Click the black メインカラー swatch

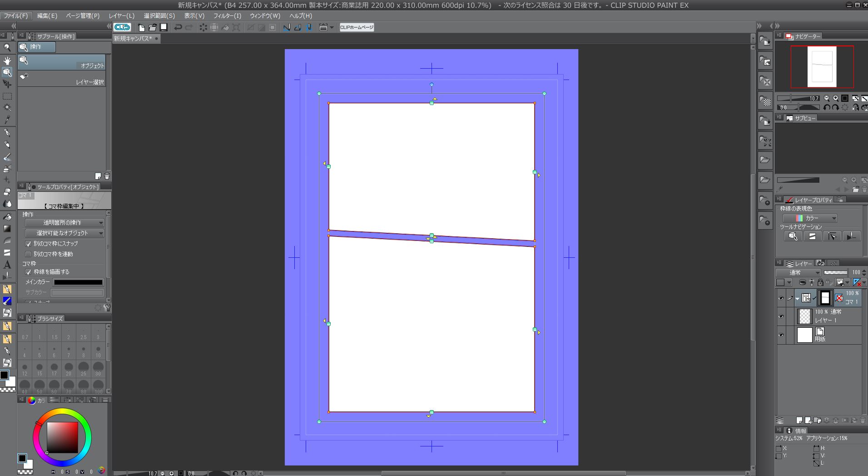click(78, 282)
